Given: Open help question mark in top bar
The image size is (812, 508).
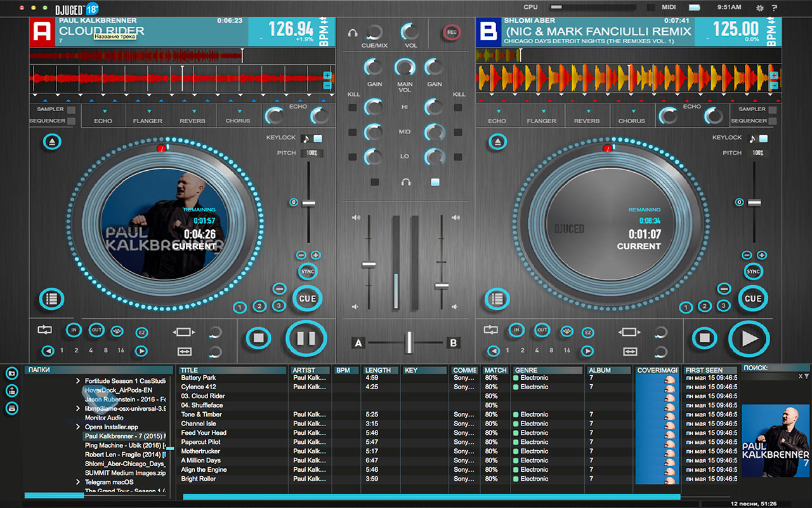Looking at the screenshot, I should (x=775, y=8).
